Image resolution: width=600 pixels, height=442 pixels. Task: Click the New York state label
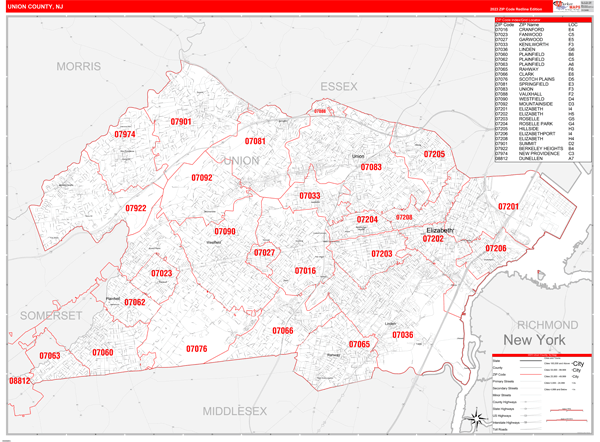534,340
